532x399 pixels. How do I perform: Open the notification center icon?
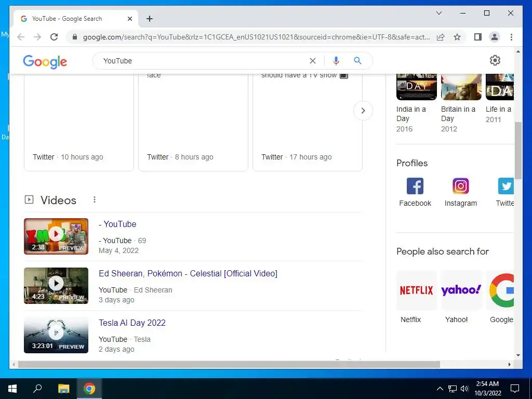tap(515, 389)
